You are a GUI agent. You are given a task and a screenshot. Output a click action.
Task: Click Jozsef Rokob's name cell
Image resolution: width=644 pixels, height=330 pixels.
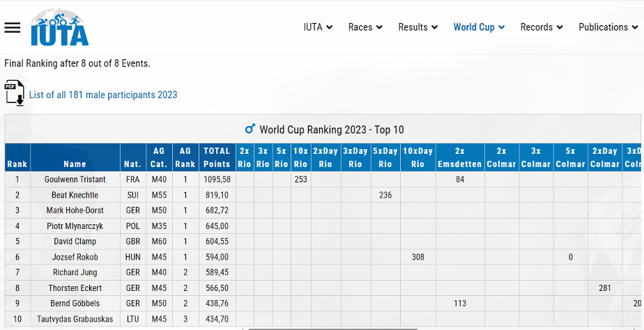click(75, 257)
